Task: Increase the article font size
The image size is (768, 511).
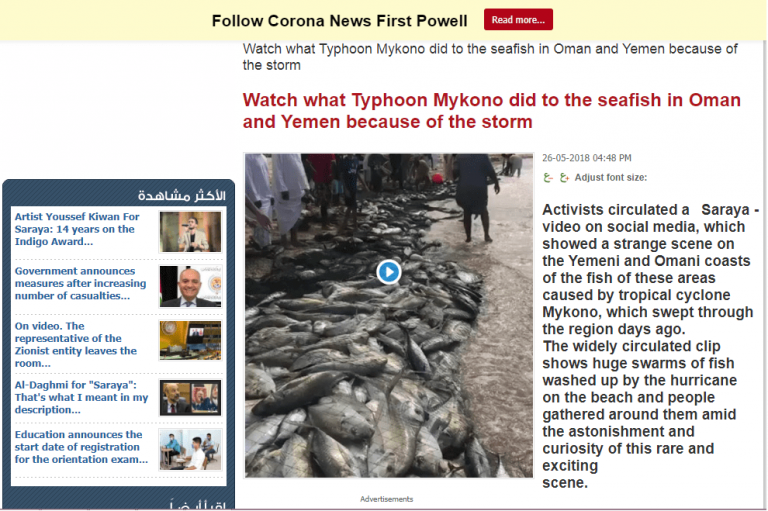Action: click(x=564, y=177)
